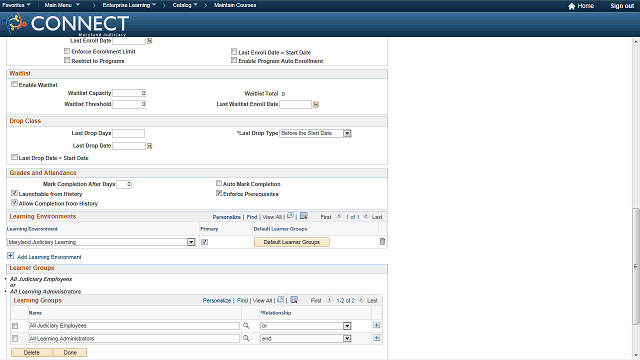Click the Home icon in header
The height and width of the screenshot is (360, 640).
571,6
